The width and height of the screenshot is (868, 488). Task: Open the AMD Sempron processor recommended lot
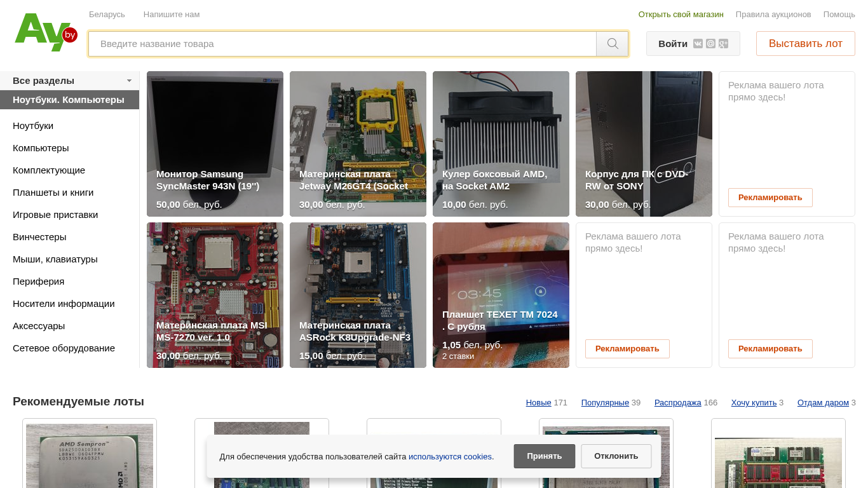pos(90,455)
